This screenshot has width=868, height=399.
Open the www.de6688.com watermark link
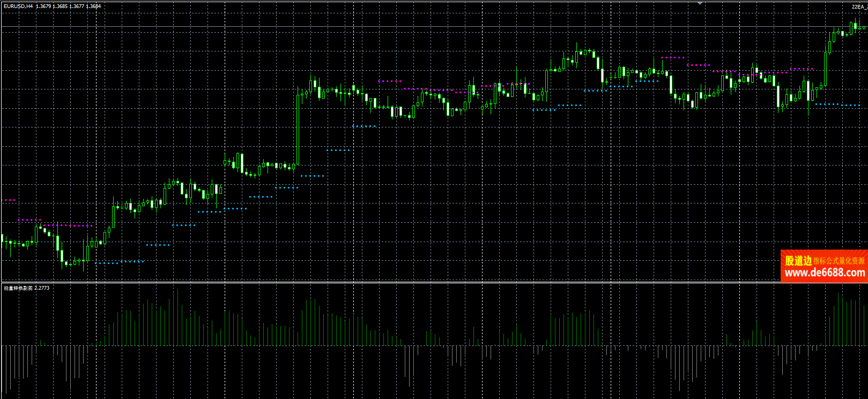click(825, 273)
